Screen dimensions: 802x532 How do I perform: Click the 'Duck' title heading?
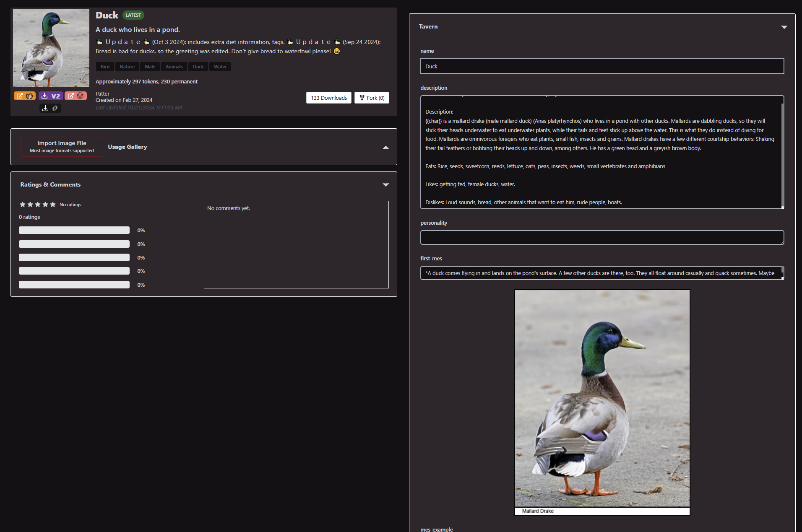click(x=107, y=16)
